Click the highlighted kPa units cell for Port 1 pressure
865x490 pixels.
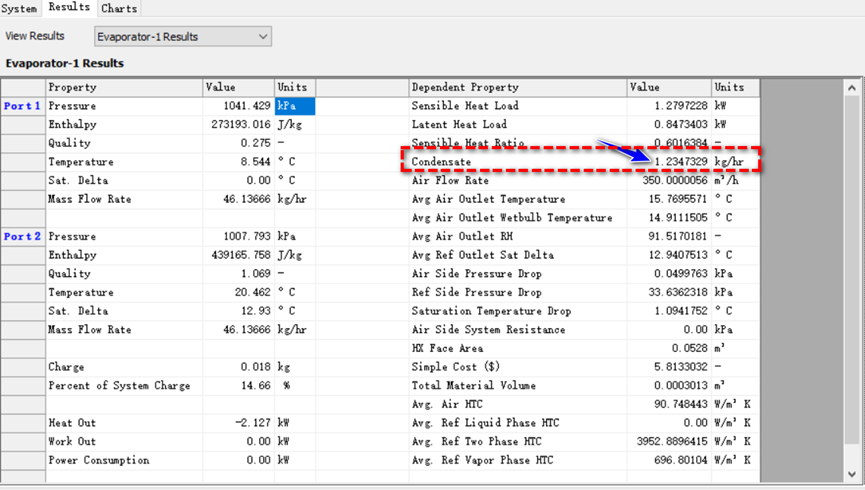[x=295, y=106]
